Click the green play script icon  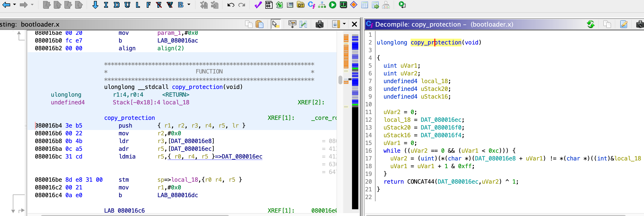pos(332,5)
